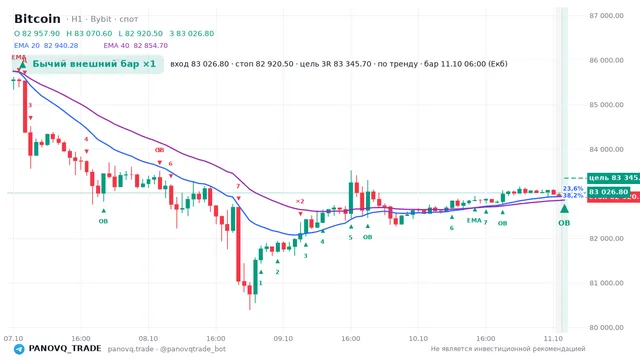Click the 81 000.00 price axis label
640x360 pixels.
tap(606, 283)
